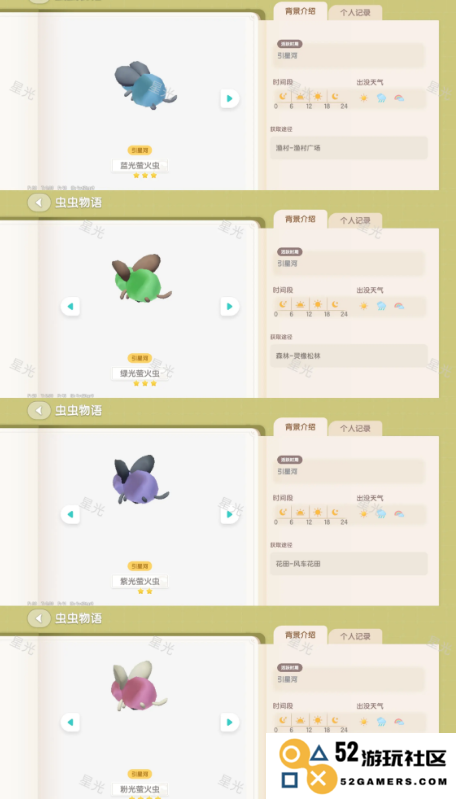Viewport: 456px width, 799px height.
Task: Select 背景介绍 tab in green firefly panel
Action: (300, 219)
